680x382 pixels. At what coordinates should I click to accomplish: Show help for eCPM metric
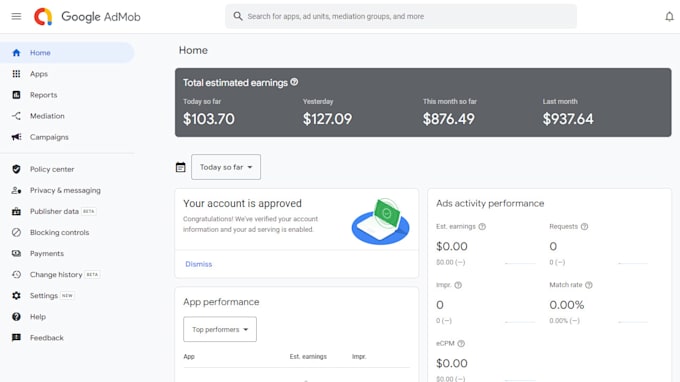pyautogui.click(x=461, y=343)
